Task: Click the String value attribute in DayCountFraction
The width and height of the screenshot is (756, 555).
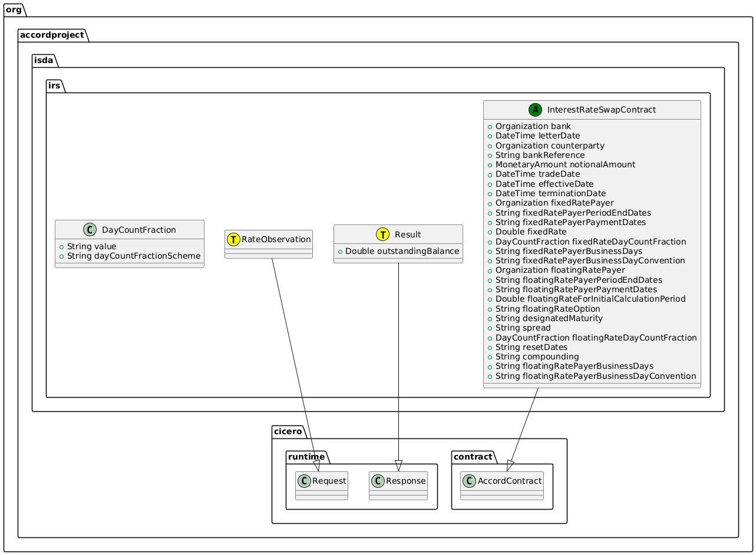Action: [91, 246]
